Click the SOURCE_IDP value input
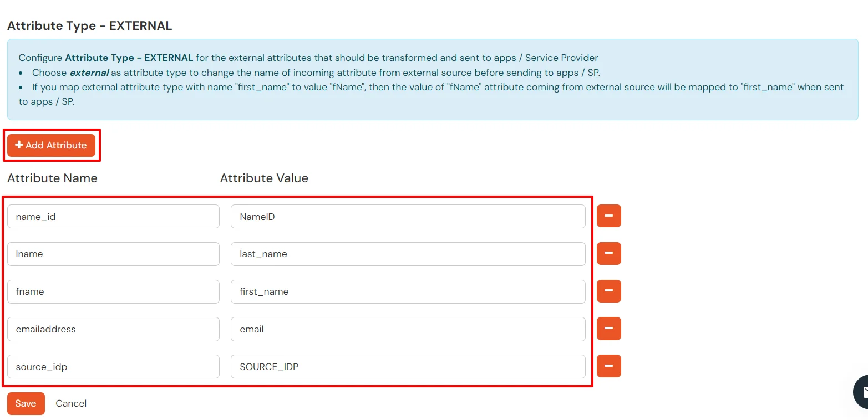Image resolution: width=868 pixels, height=420 pixels. [x=408, y=366]
